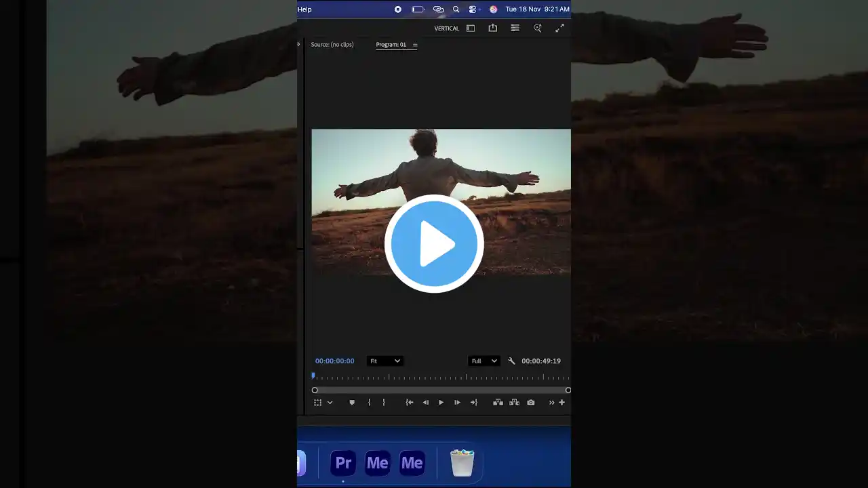The image size is (868, 488).
Task: Click the blue playhead on the time ruler
Action: 313,375
